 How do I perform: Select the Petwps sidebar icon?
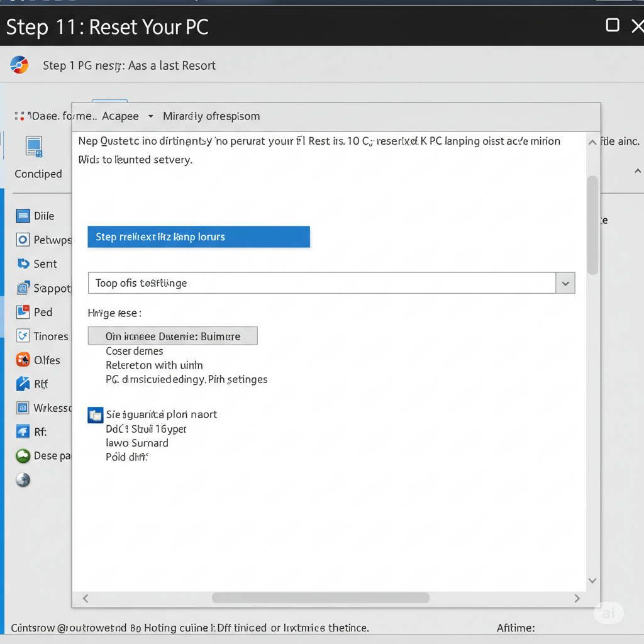[x=23, y=240]
